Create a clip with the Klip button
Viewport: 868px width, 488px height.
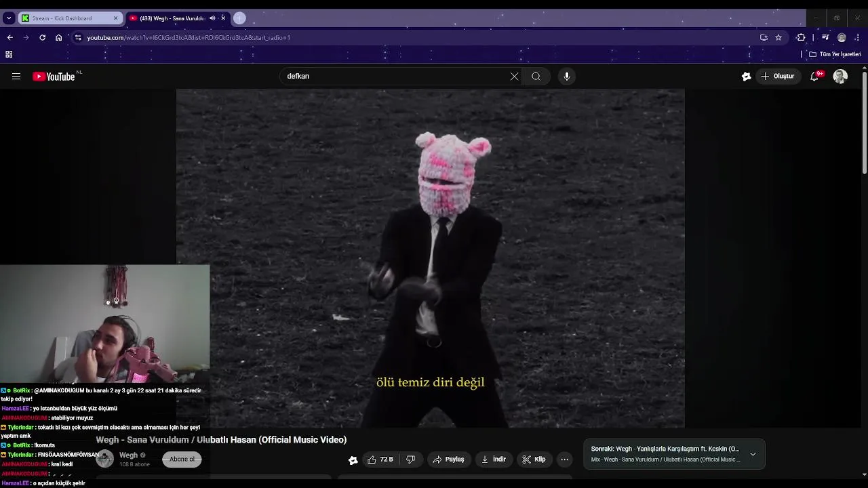click(x=534, y=460)
